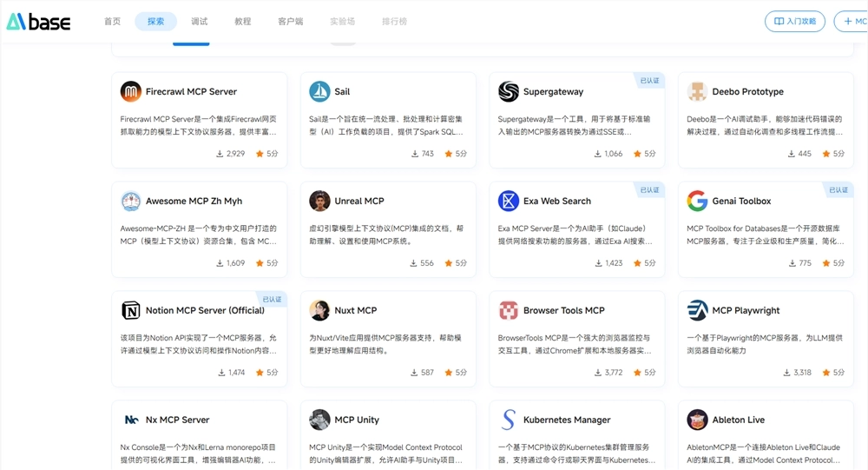Image resolution: width=868 pixels, height=470 pixels.
Task: Click star rating icon on Sail card
Action: click(x=449, y=154)
